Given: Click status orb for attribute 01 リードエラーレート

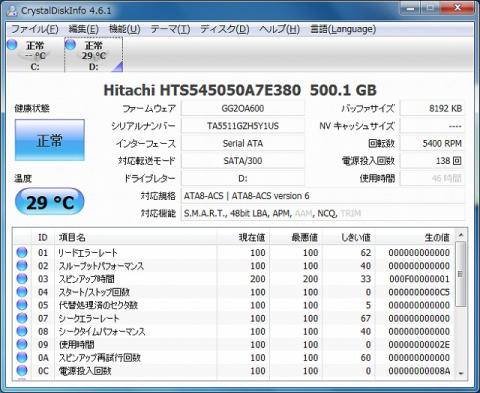Looking at the screenshot, I should coord(22,252).
